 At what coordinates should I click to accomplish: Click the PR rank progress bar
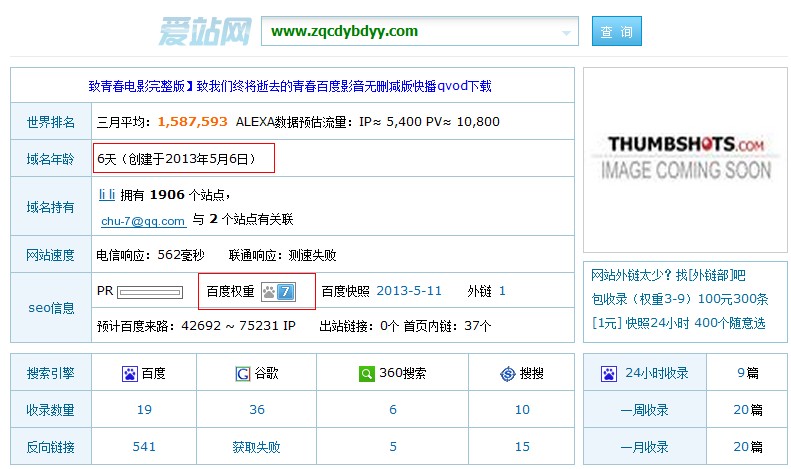[150, 293]
